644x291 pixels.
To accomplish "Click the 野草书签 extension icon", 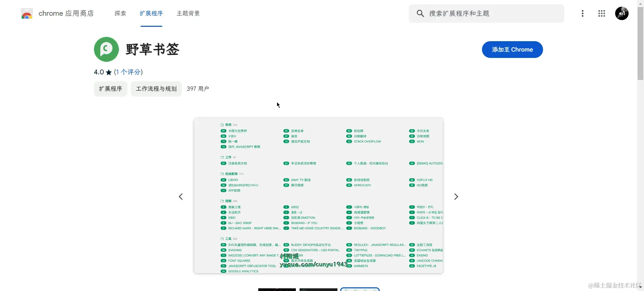I will pos(106,49).
